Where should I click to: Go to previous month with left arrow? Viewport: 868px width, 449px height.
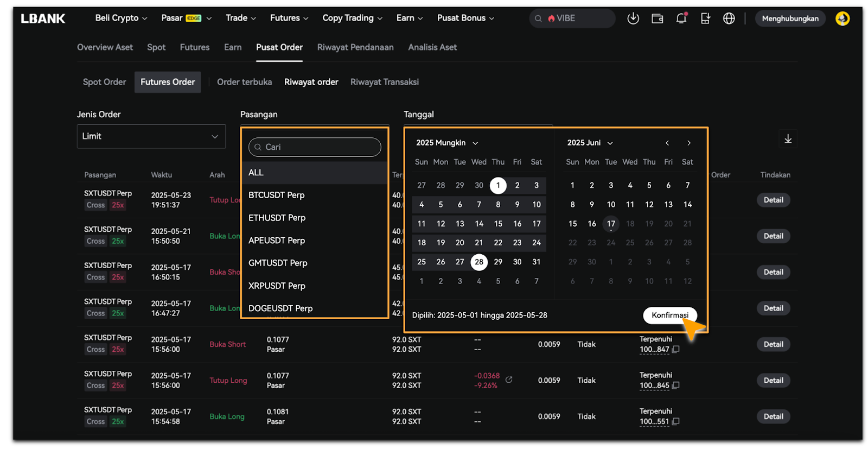pyautogui.click(x=667, y=143)
